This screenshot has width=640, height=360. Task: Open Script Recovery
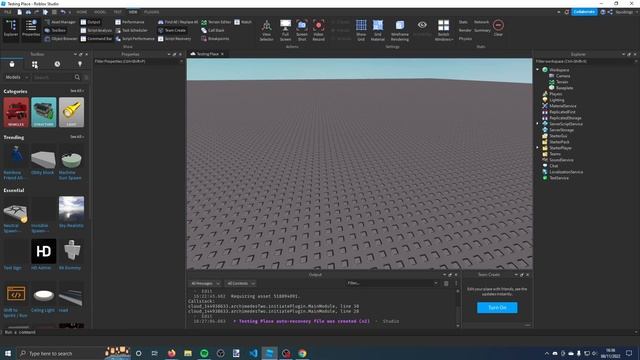click(175, 39)
